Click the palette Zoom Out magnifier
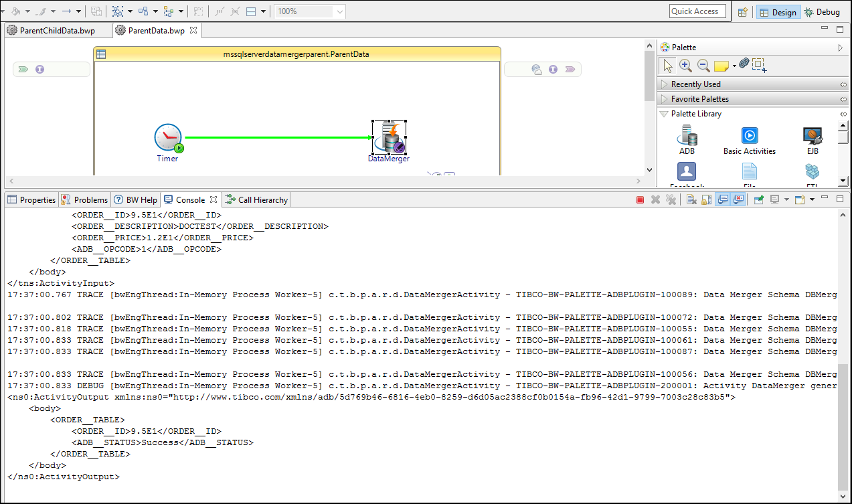The height and width of the screenshot is (504, 852). coord(703,65)
